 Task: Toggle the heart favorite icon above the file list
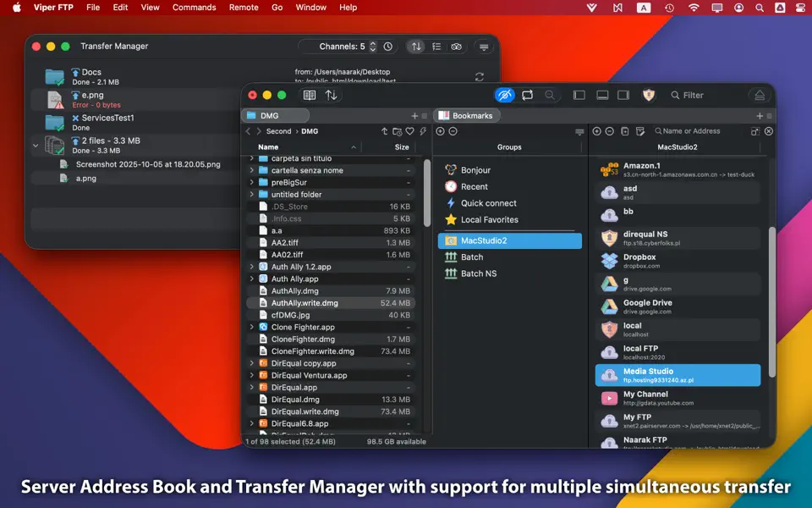(410, 131)
